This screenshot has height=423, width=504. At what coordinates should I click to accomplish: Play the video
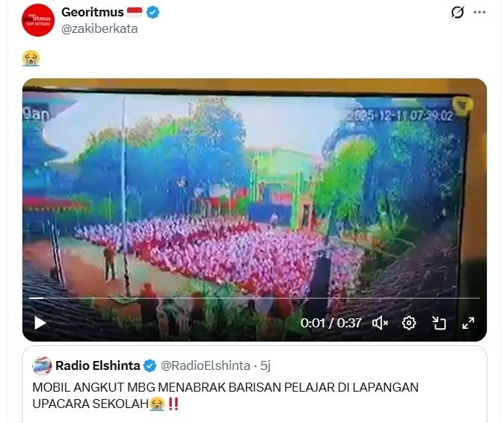tap(40, 323)
